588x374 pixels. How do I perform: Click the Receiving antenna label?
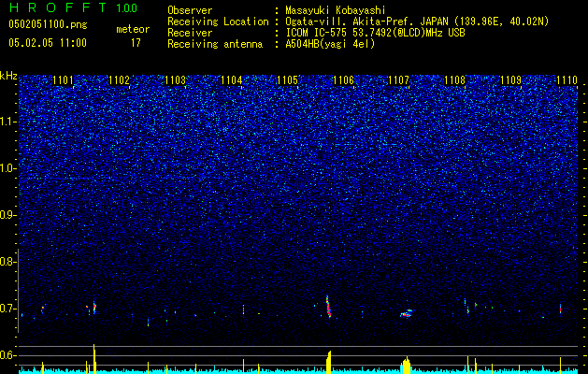215,44
